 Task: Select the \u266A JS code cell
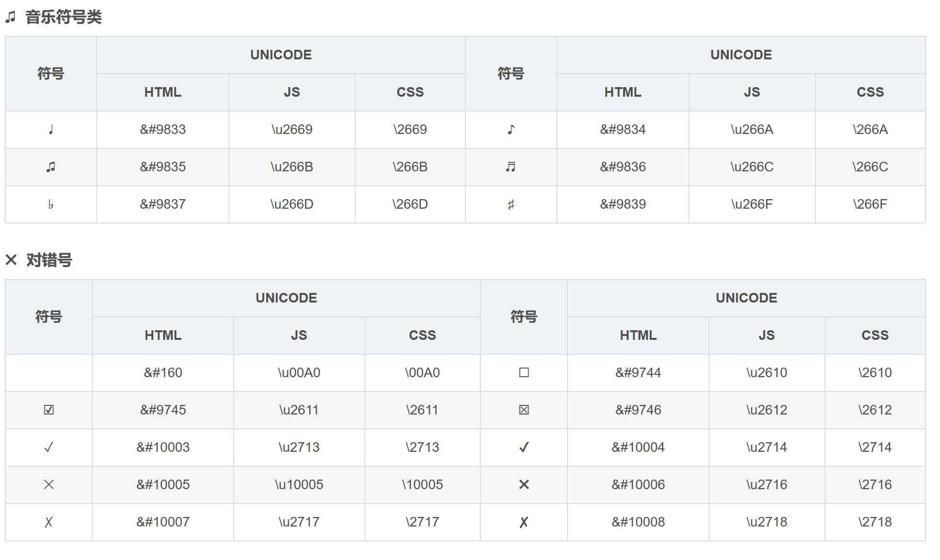click(x=752, y=130)
